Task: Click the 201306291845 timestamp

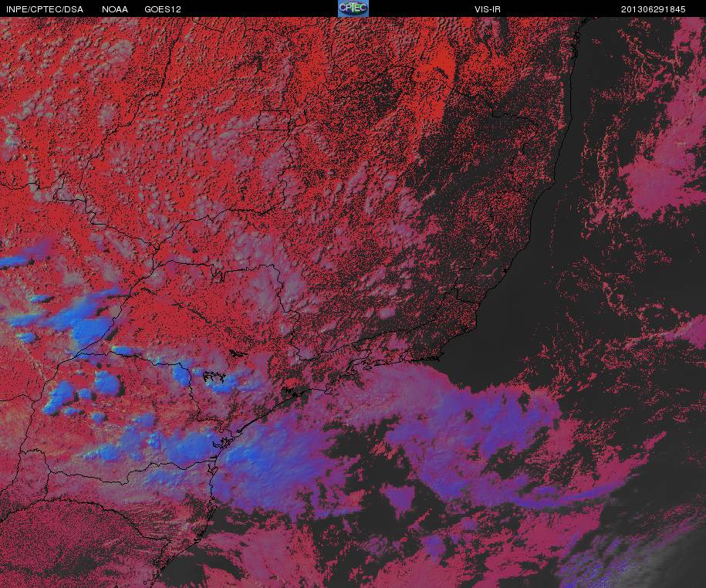Action: 653,9
